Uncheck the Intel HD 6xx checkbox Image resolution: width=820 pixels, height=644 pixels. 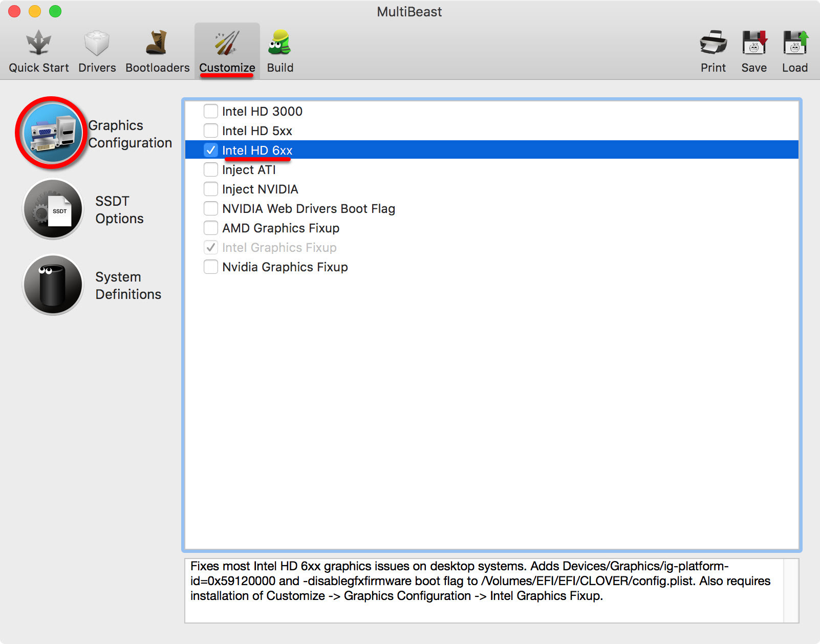pyautogui.click(x=211, y=150)
